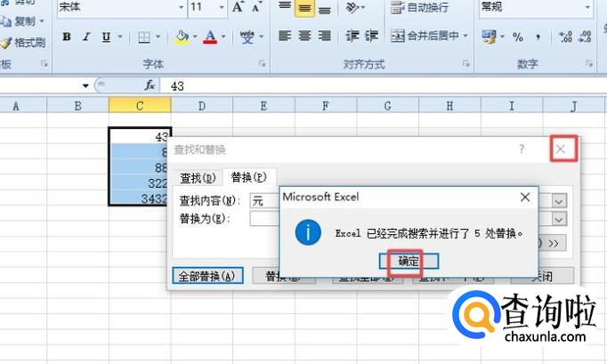Toggle italic formatting
607x364 pixels.
[x=87, y=37]
